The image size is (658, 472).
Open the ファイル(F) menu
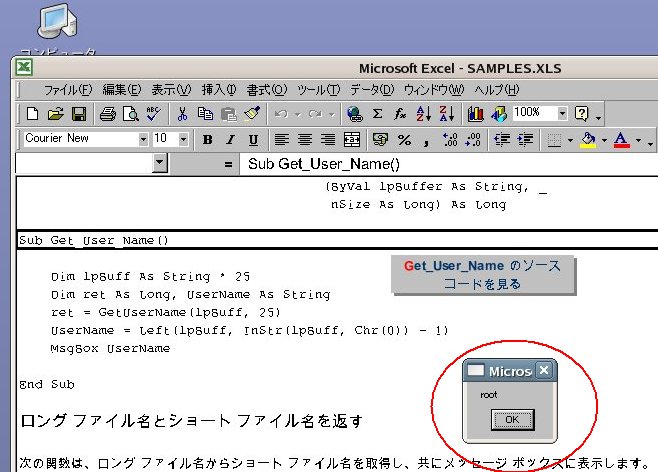coord(68,90)
